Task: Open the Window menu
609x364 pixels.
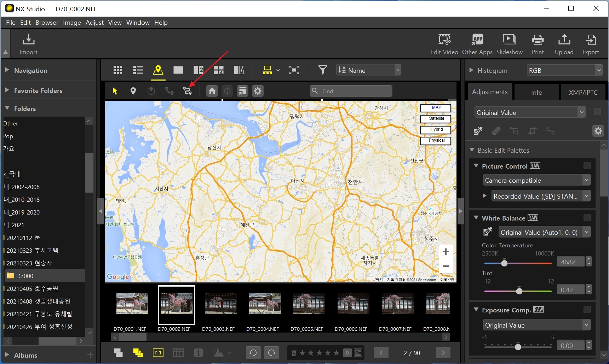Action: coord(138,22)
